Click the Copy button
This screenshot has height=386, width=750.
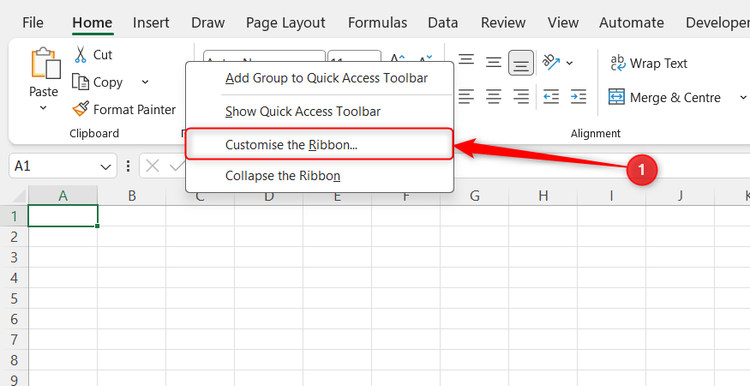pyautogui.click(x=98, y=82)
